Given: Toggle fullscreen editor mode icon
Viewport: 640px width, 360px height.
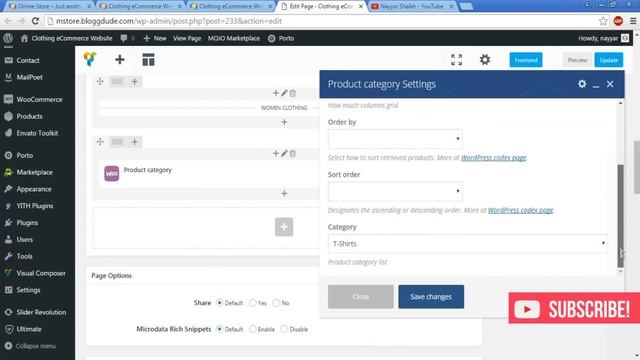Looking at the screenshot, I should (456, 60).
